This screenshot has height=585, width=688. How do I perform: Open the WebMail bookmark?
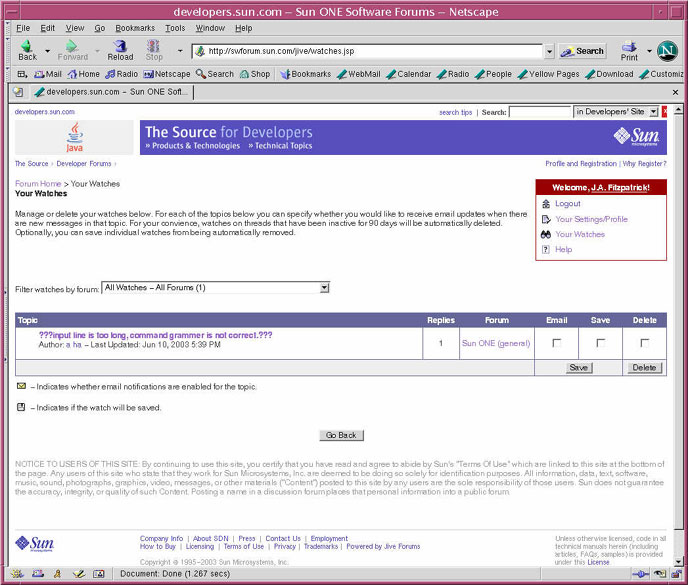point(358,74)
